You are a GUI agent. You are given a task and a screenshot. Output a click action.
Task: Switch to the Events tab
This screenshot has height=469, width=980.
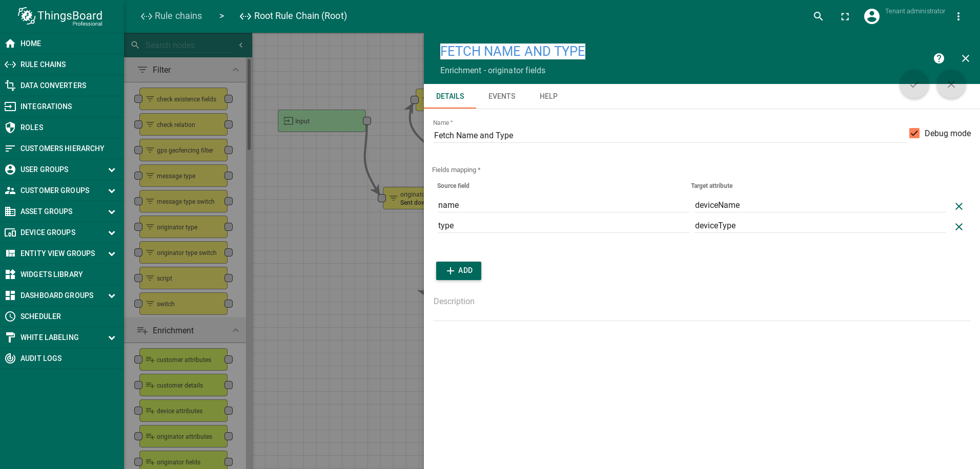[x=502, y=96]
